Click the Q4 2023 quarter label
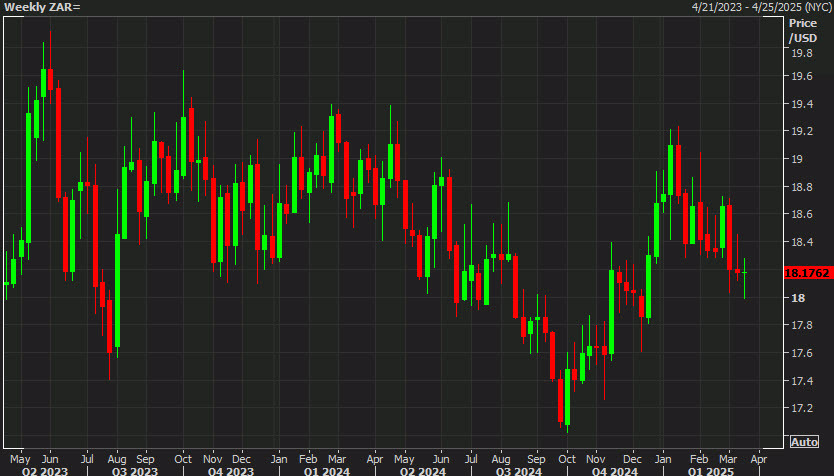This screenshot has width=834, height=476. tap(231, 471)
